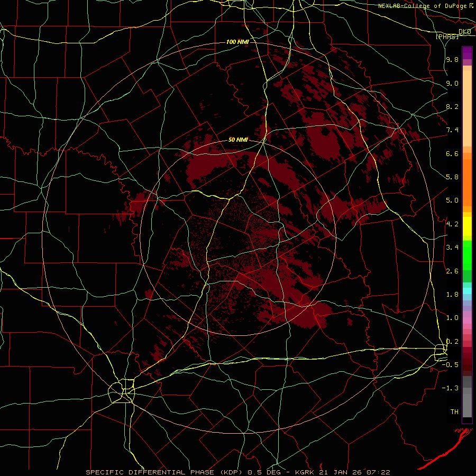Click the yellow legend swatch
The width and height of the screenshot is (476, 476).
467,226
